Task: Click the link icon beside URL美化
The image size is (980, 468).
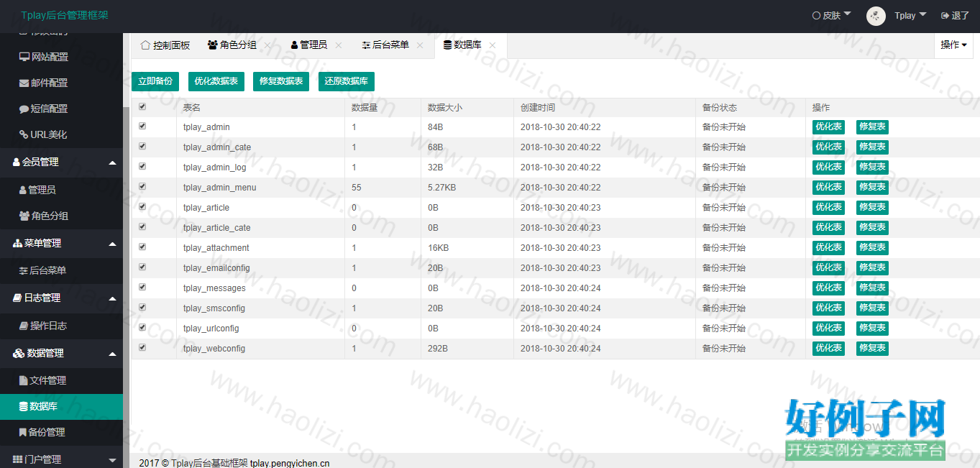Action: [24, 134]
